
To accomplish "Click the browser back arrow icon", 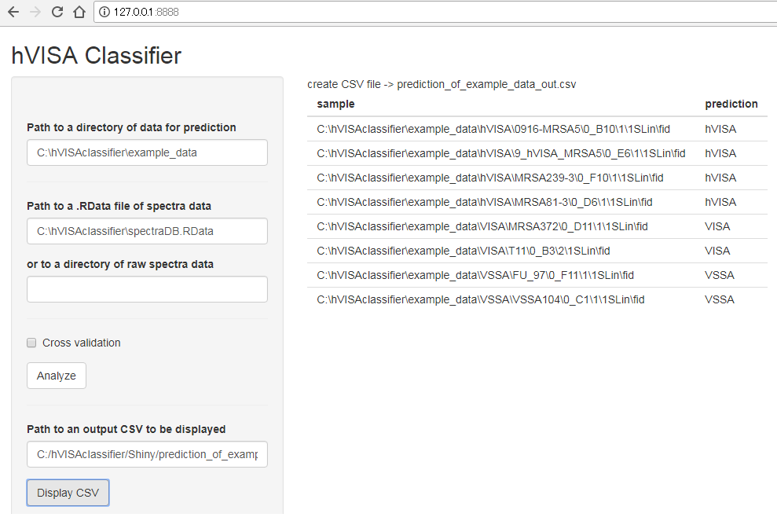I will (12, 12).
